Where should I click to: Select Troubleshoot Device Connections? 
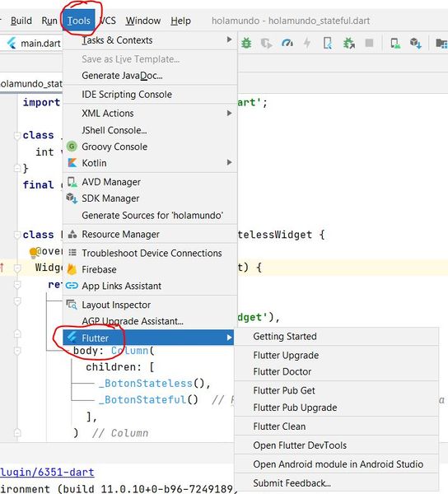(x=150, y=253)
